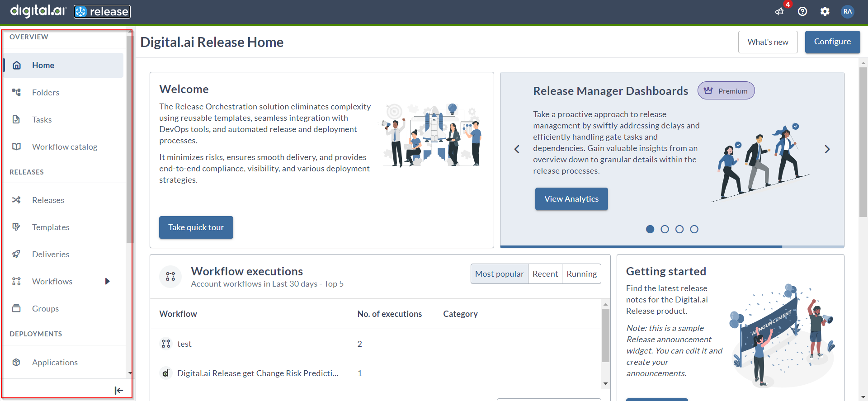The height and width of the screenshot is (401, 868).
Task: Switch to Recent tab
Action: pos(545,274)
